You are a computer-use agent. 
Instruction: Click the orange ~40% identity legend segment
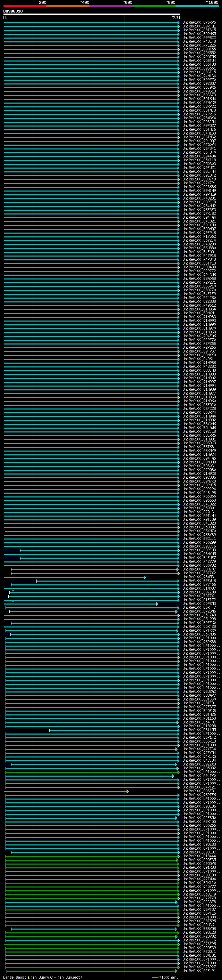68,6
